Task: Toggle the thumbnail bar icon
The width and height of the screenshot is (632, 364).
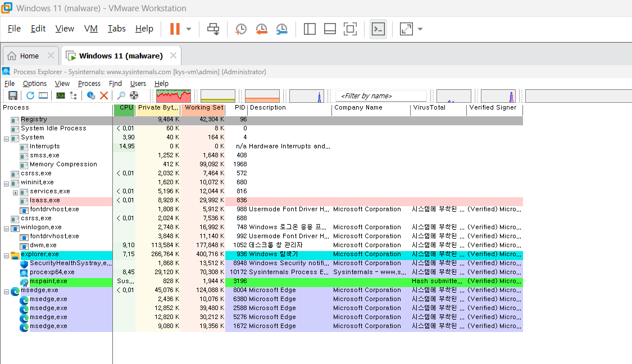Action: coord(330,29)
